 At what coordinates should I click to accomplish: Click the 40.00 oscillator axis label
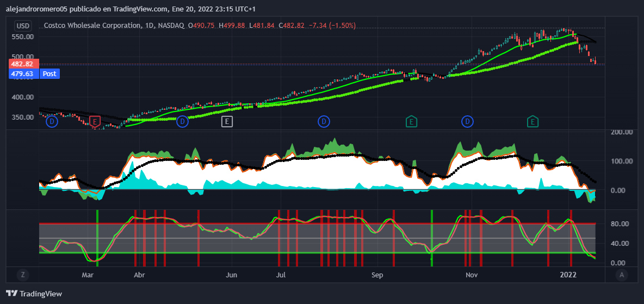point(620,243)
